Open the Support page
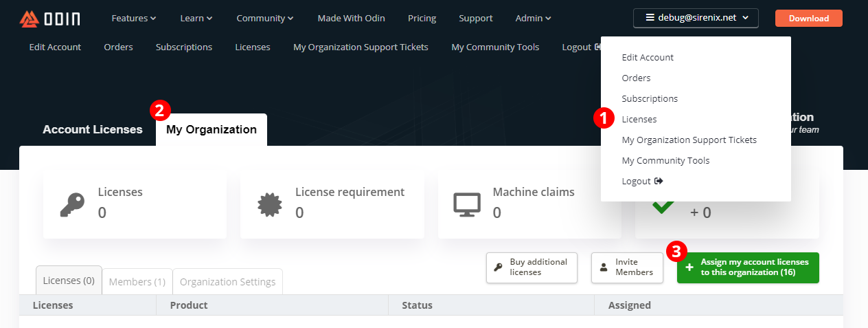The width and height of the screenshot is (868, 328). tap(476, 19)
